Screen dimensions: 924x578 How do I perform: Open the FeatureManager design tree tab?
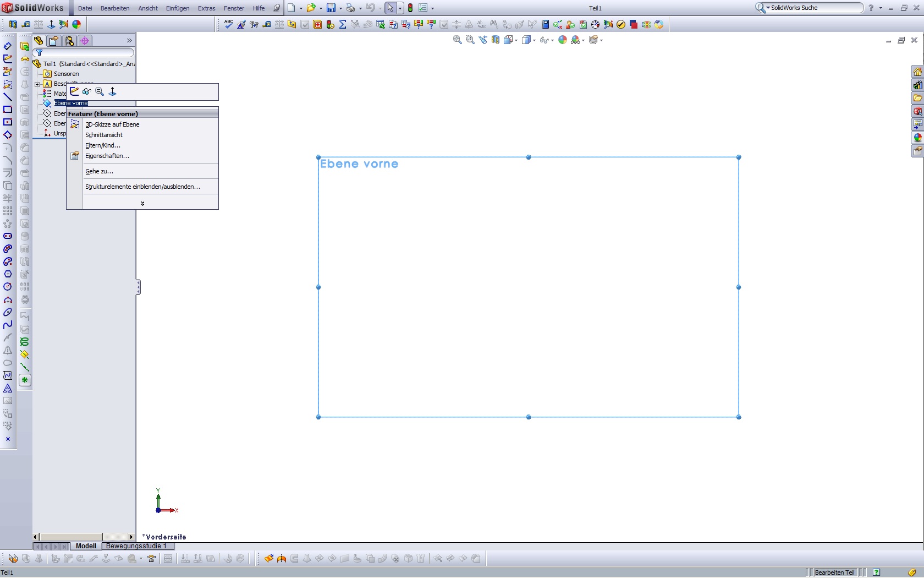point(38,41)
